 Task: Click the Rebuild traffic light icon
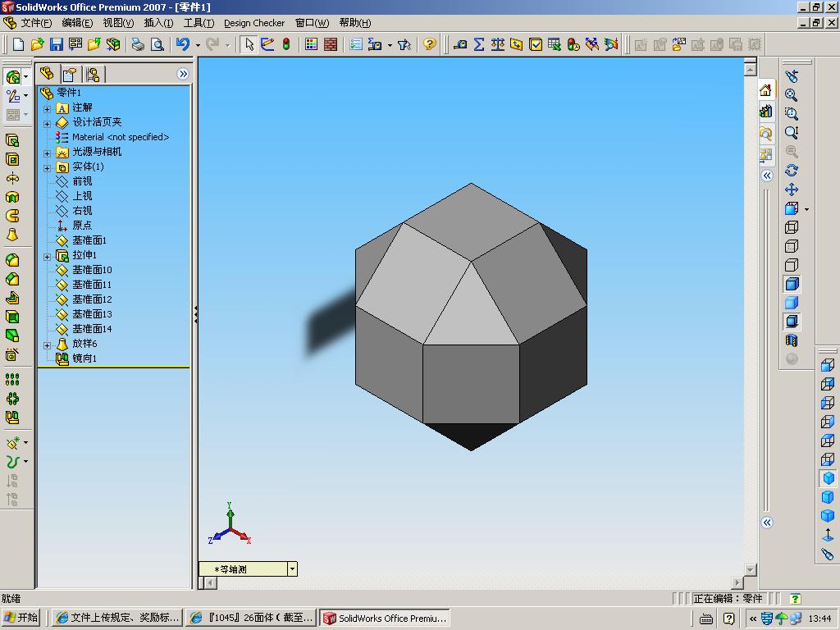click(286, 44)
